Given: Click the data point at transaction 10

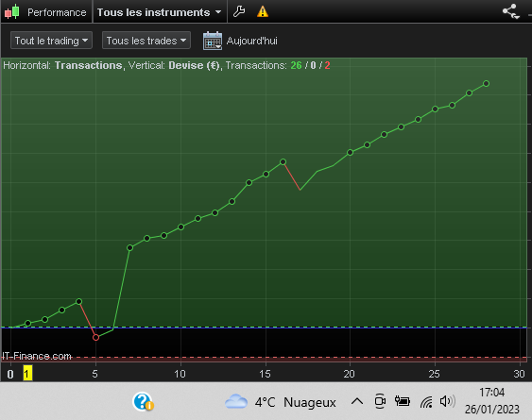Looking at the screenshot, I should point(180,227).
